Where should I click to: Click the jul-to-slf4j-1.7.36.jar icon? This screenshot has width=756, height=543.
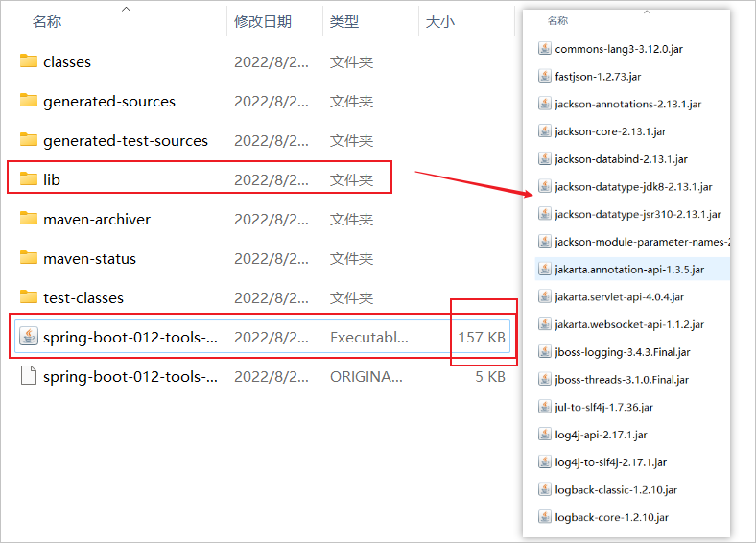click(544, 406)
